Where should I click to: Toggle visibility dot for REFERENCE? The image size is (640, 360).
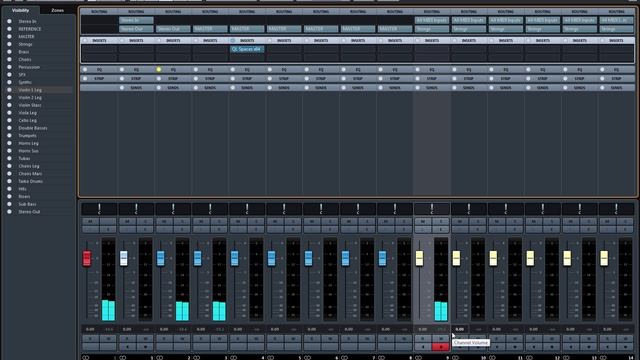click(9, 29)
